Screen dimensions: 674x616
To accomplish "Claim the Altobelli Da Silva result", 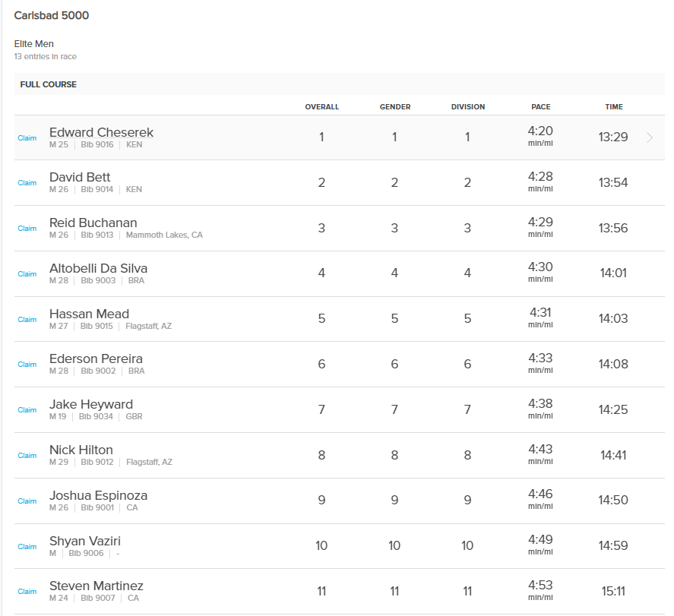I will (x=27, y=274).
